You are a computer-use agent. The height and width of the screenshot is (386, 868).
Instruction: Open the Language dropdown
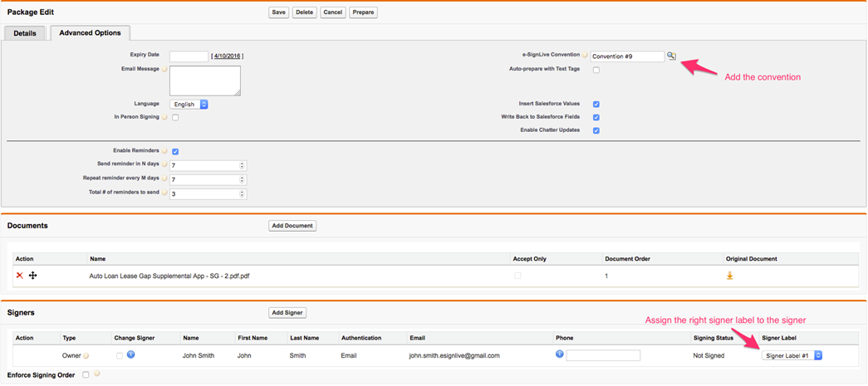pos(189,105)
